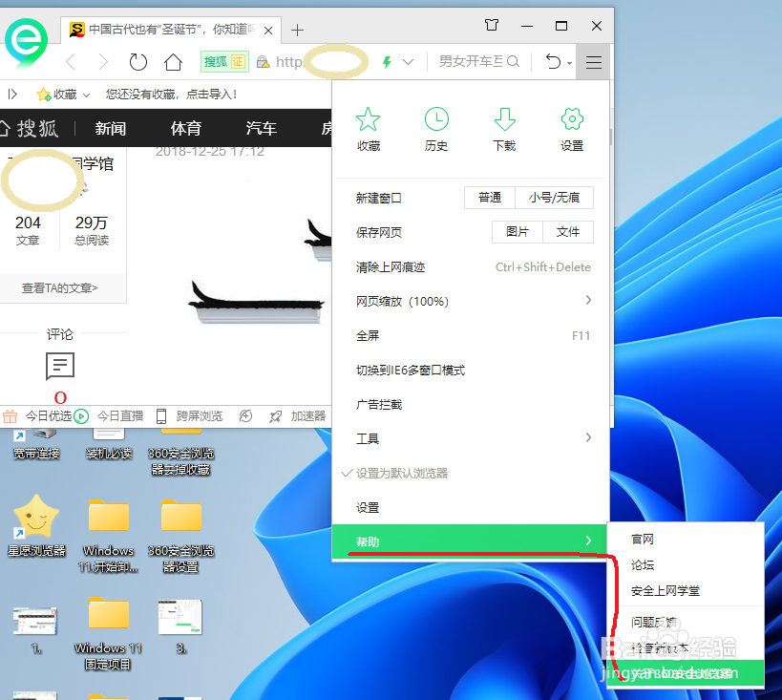The width and height of the screenshot is (782, 700).
Task: Open 官网 in help submenu
Action: pyautogui.click(x=686, y=539)
